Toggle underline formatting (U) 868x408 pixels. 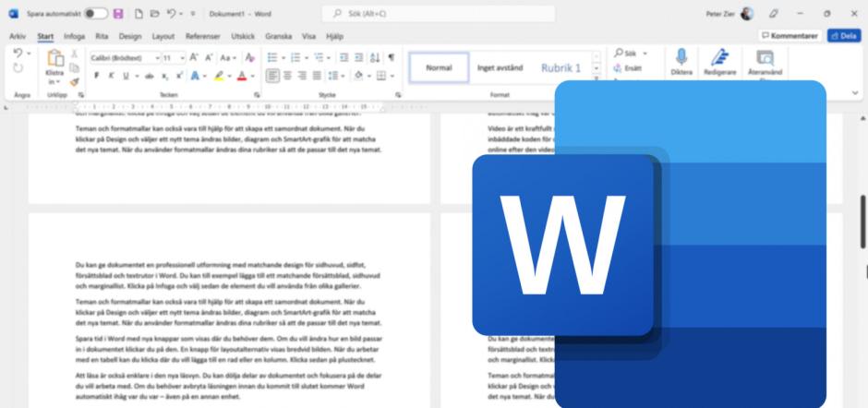[126, 76]
